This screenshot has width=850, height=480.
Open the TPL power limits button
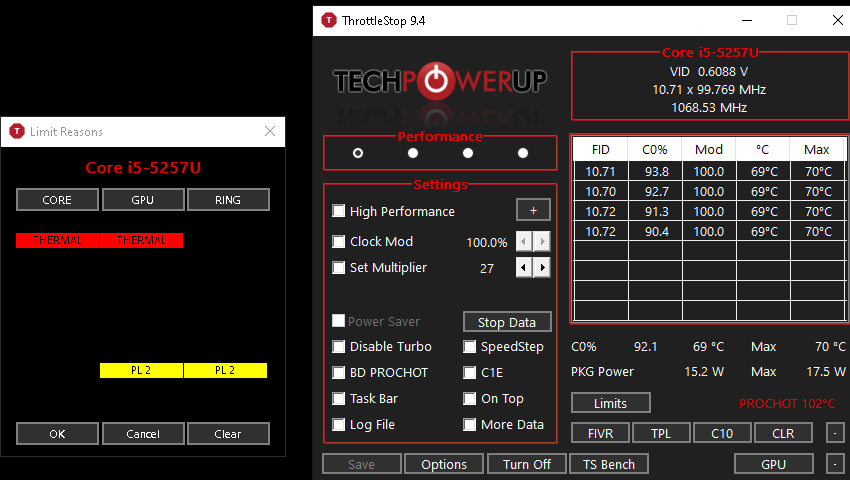coord(661,433)
